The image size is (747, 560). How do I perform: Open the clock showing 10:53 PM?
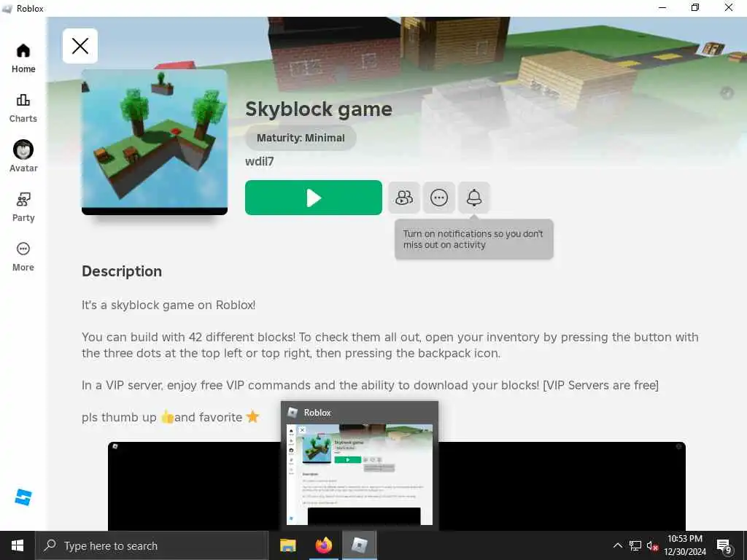click(684, 545)
